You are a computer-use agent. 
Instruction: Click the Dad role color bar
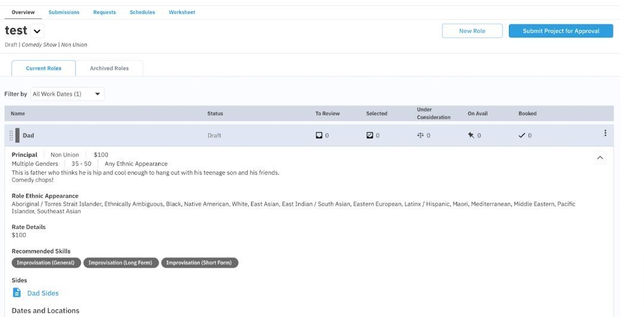(18, 135)
